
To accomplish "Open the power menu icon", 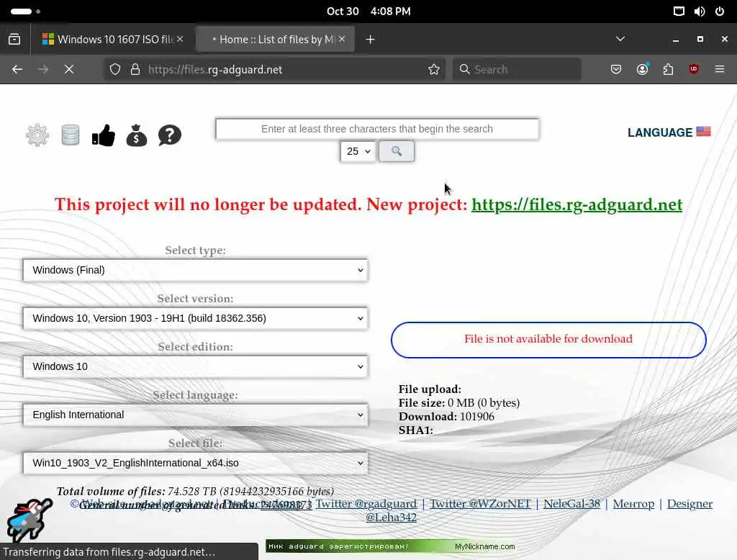I will pos(720,12).
